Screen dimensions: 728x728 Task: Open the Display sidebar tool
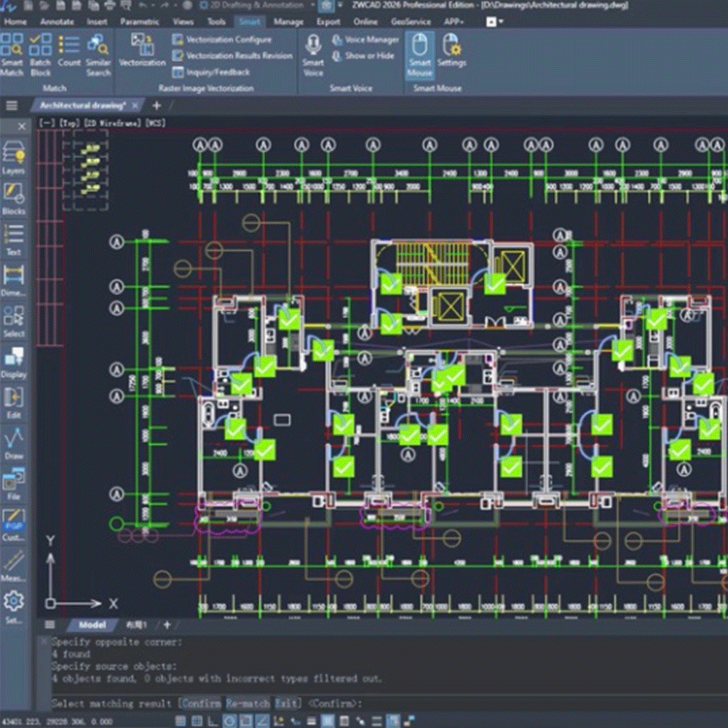[x=13, y=362]
